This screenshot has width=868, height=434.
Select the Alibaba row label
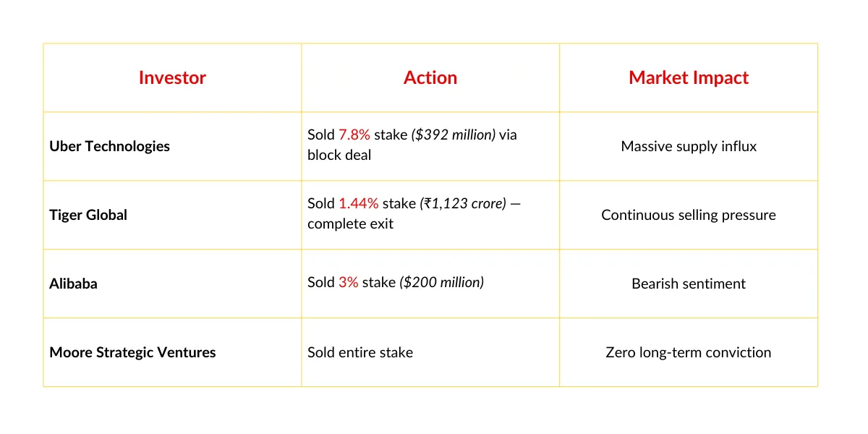coord(73,284)
